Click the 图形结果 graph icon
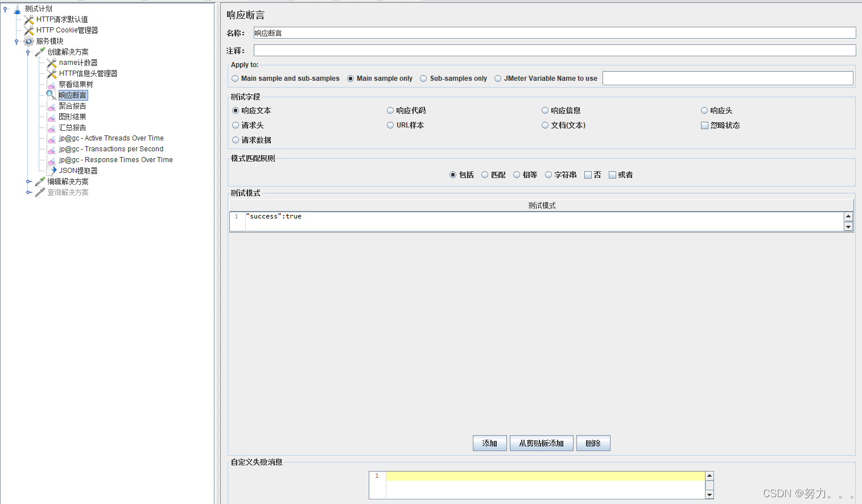The image size is (862, 504). (52, 117)
